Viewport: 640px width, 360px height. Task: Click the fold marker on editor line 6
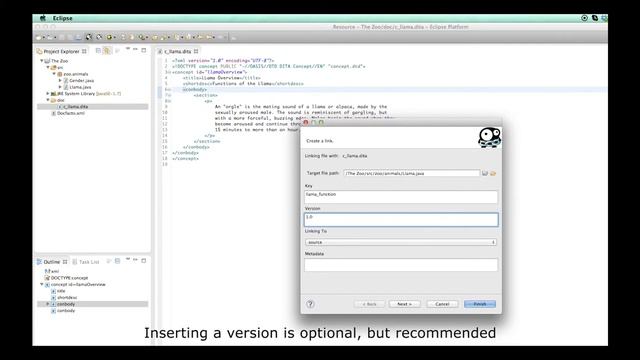coord(168,89)
